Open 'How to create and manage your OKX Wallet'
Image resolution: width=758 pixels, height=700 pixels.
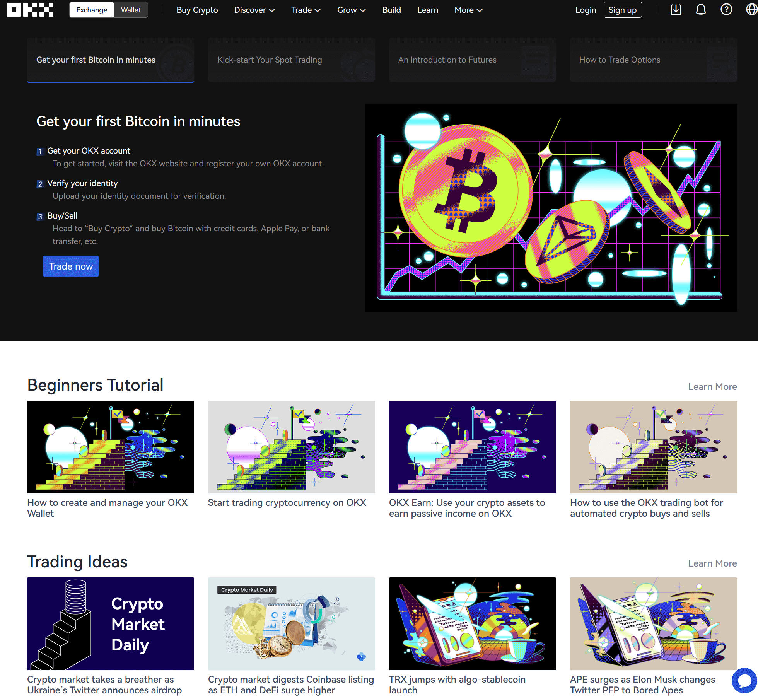pos(108,508)
